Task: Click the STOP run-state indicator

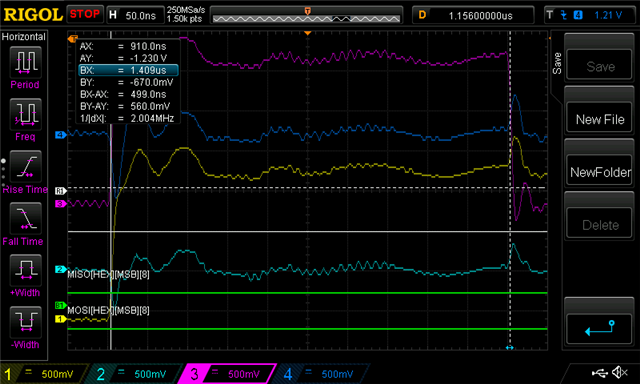Action: [x=84, y=14]
